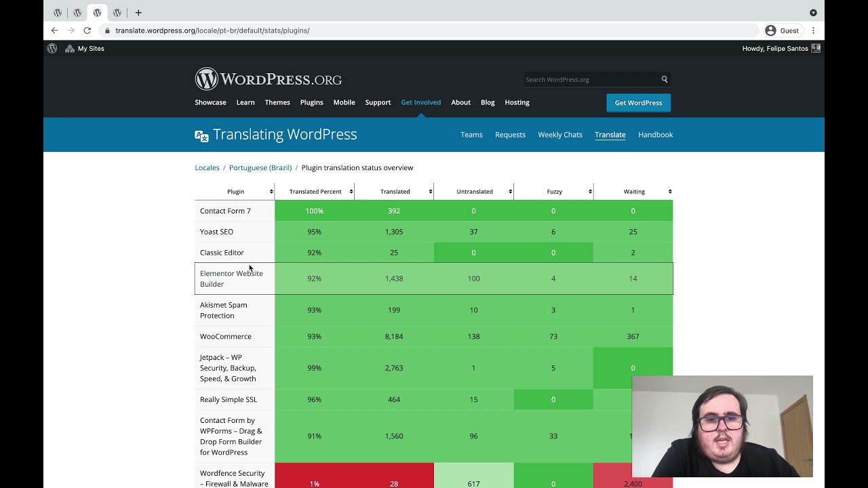This screenshot has width=868, height=488.
Task: Click Wordfence untranslated count 617
Action: (473, 484)
